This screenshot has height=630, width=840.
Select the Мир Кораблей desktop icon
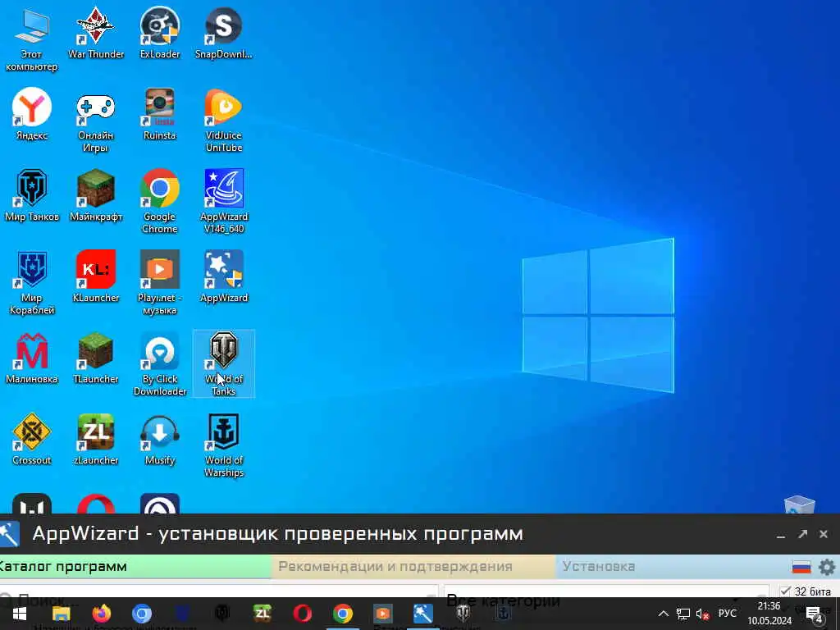point(32,282)
